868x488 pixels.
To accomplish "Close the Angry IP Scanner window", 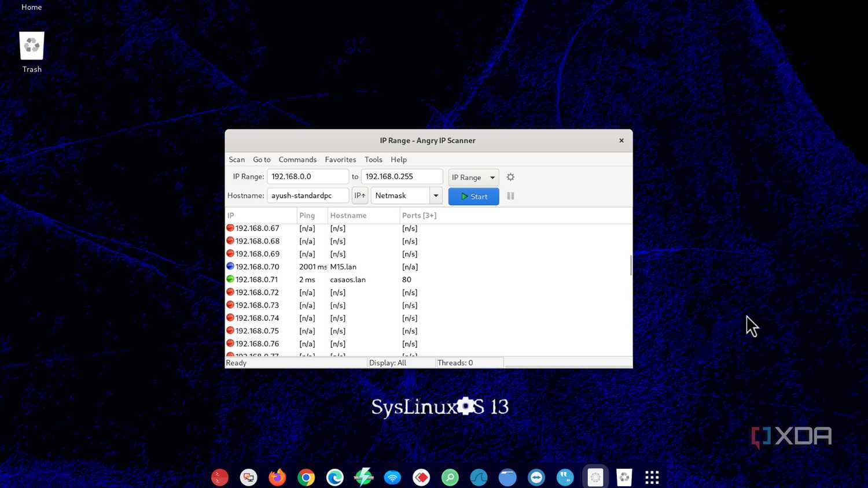I will click(x=621, y=141).
